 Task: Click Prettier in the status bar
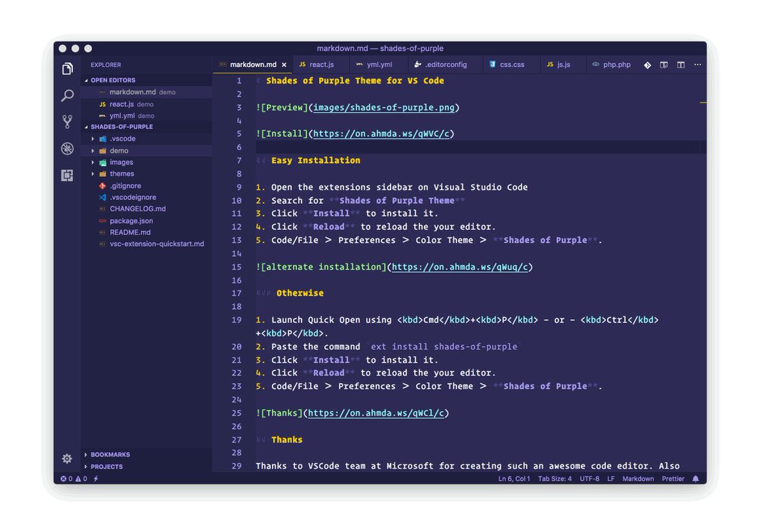[x=673, y=479]
